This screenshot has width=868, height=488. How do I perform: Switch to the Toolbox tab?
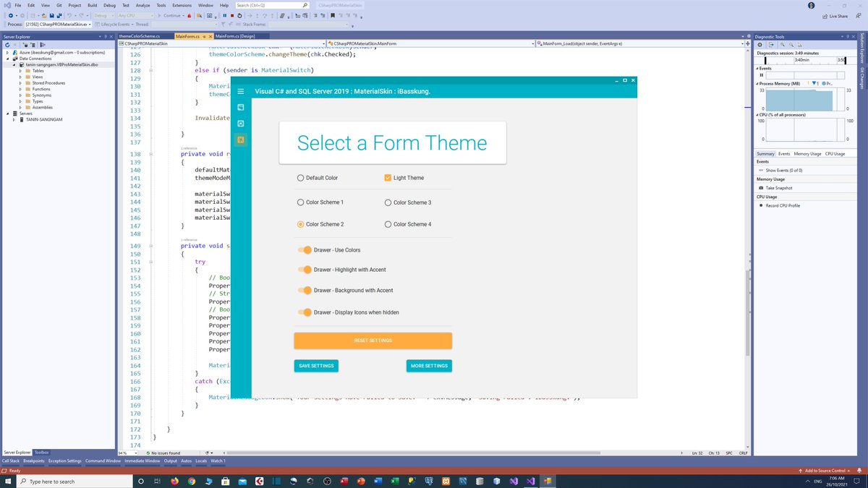pos(42,453)
